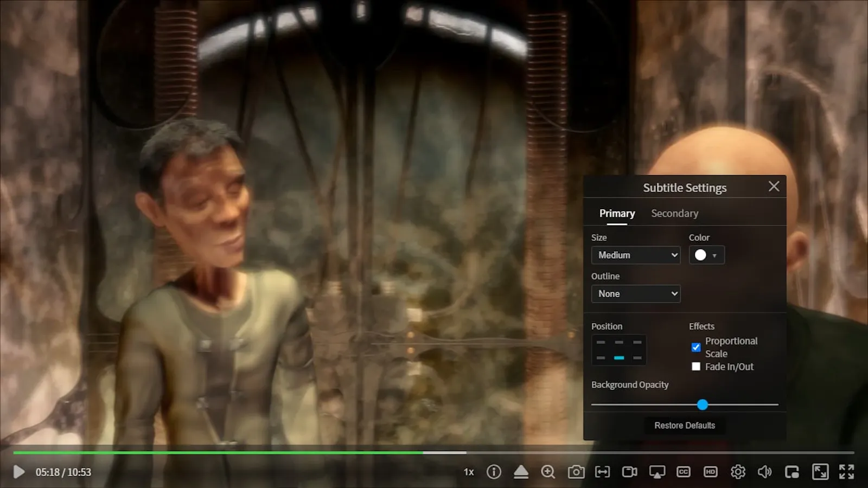Click the expand-in-window arrow icon
Viewport: 868px width, 488px height.
[820, 472]
